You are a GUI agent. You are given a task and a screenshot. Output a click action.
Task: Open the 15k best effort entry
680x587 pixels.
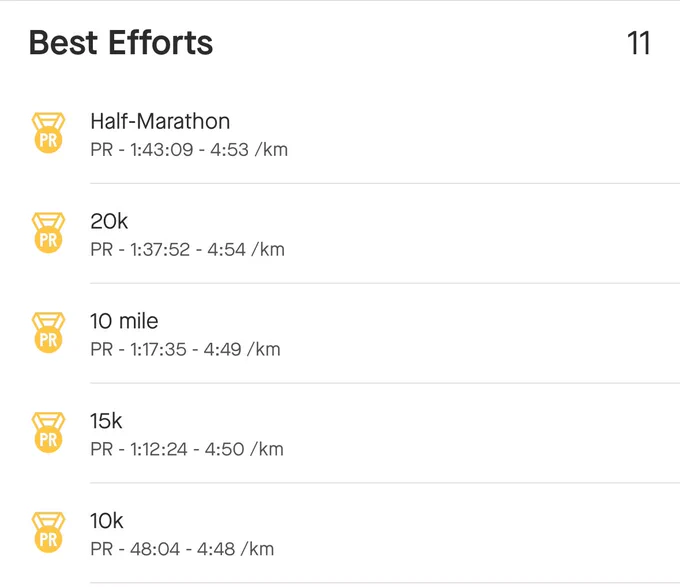(x=340, y=434)
